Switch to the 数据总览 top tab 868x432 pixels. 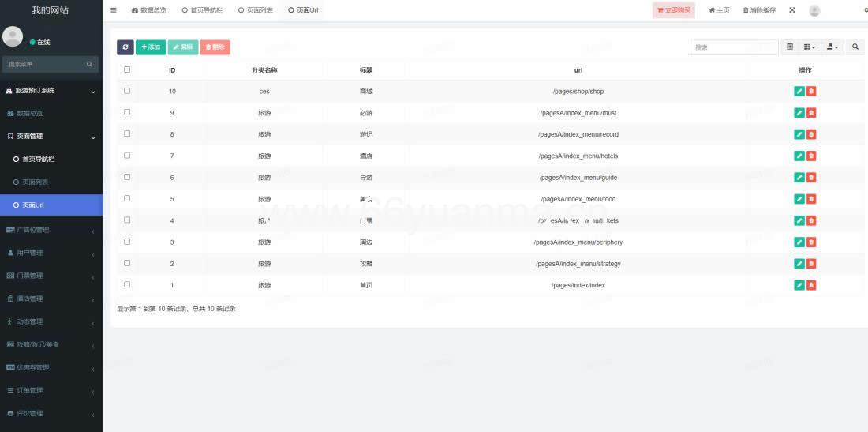[x=149, y=10]
